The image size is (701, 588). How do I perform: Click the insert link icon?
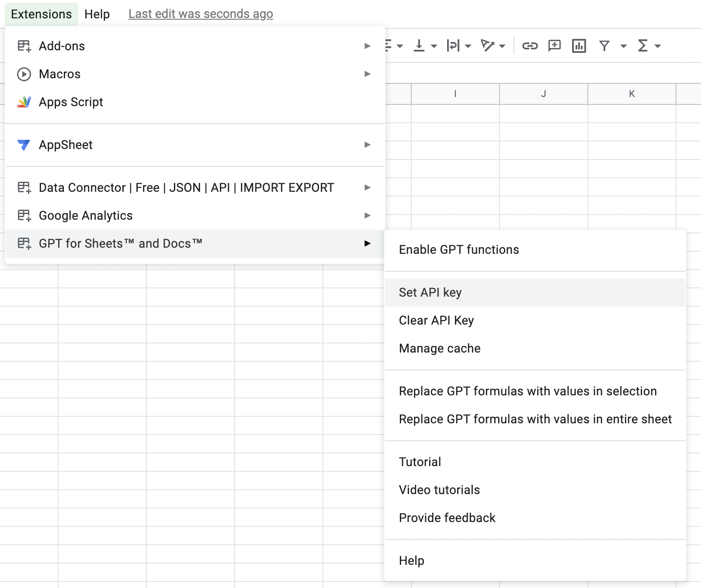tap(530, 45)
